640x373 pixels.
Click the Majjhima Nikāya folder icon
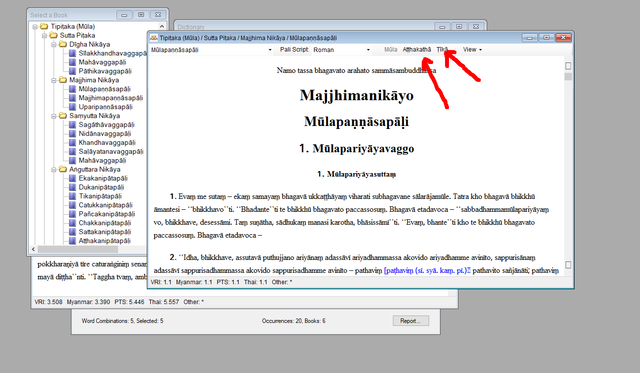click(62, 80)
